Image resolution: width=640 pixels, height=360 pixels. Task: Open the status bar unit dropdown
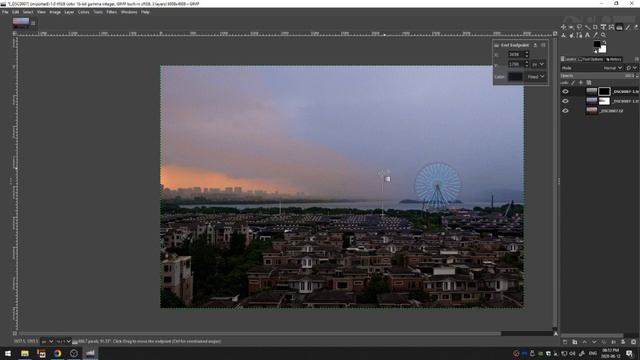[x=48, y=341]
